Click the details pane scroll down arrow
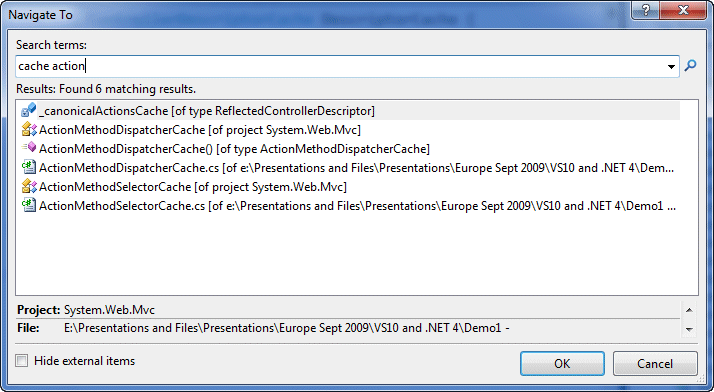The height and width of the screenshot is (392, 714). pos(689,329)
